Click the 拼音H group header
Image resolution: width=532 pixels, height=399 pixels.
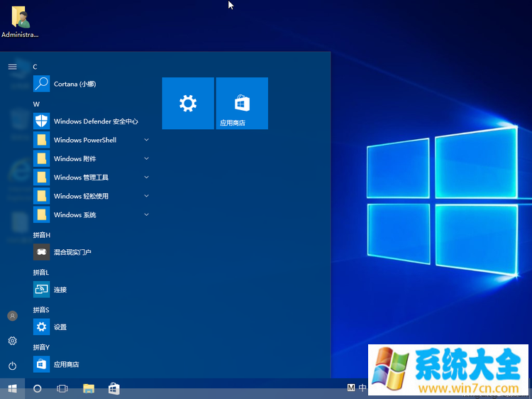pos(41,235)
